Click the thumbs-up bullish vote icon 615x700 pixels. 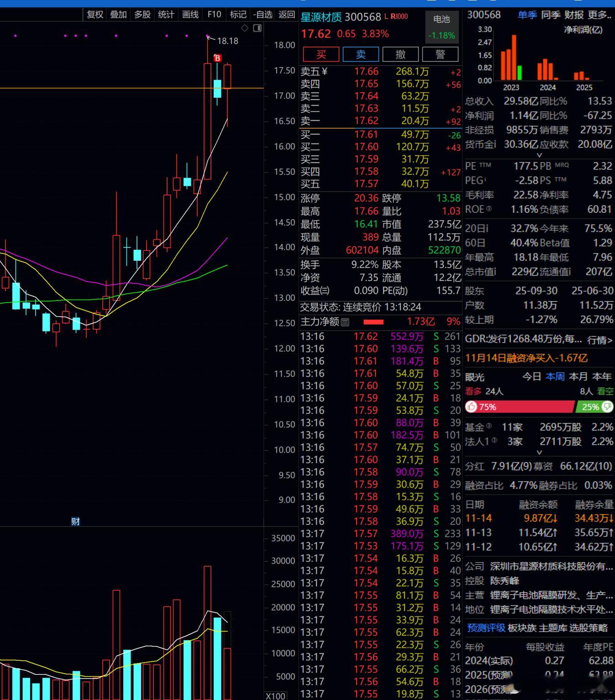472,407
